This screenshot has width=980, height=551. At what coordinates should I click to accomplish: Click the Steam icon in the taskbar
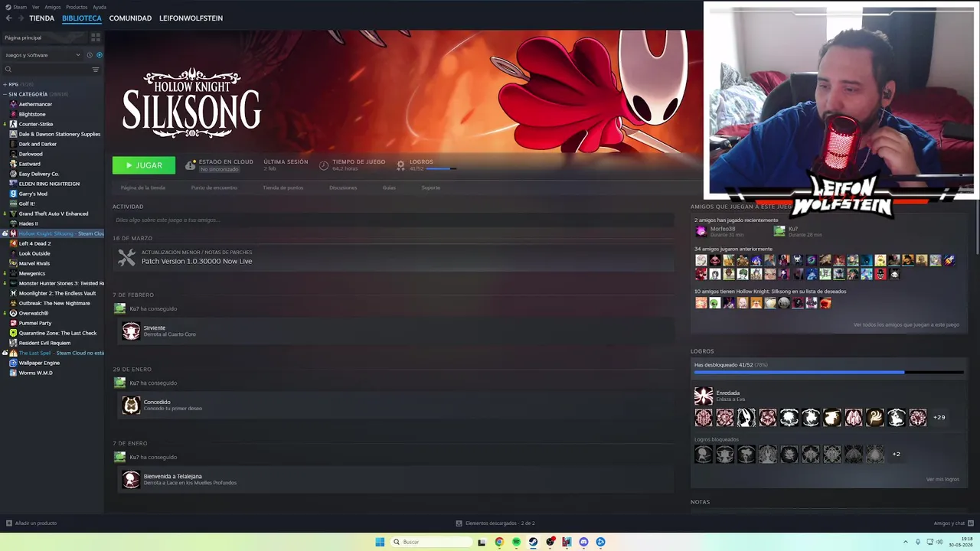[x=533, y=542]
